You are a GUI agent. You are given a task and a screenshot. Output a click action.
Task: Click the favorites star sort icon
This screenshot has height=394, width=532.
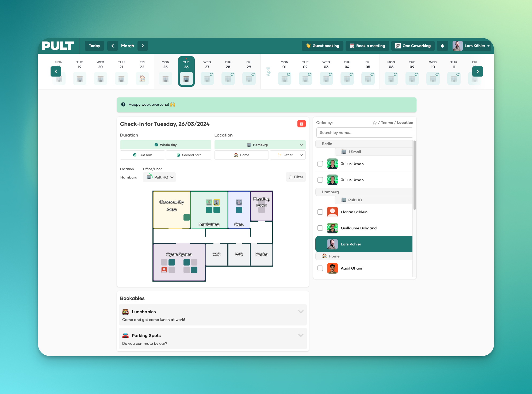374,123
